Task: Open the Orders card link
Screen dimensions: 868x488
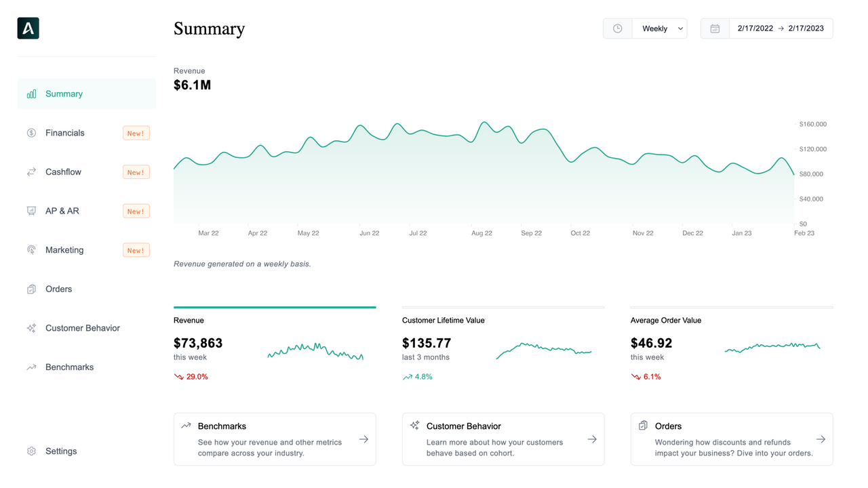Action: tap(732, 439)
